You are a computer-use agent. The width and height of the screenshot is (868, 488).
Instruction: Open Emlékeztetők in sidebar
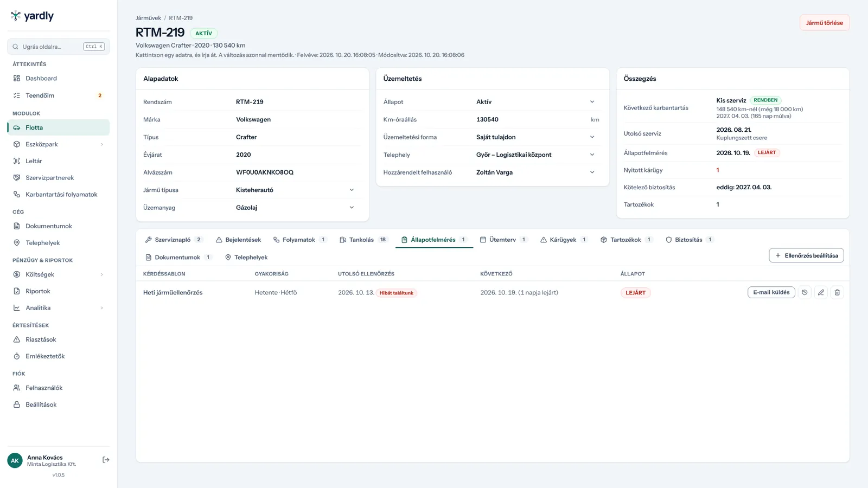pos(59,356)
